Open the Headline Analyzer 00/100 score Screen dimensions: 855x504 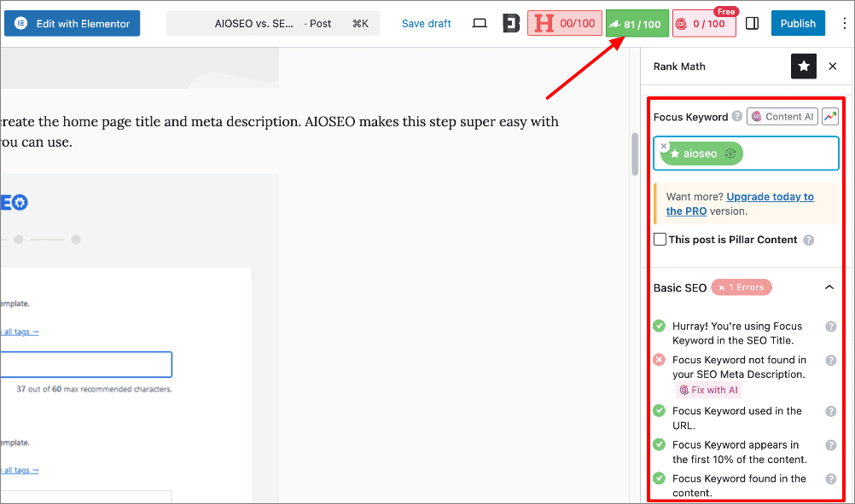click(565, 23)
